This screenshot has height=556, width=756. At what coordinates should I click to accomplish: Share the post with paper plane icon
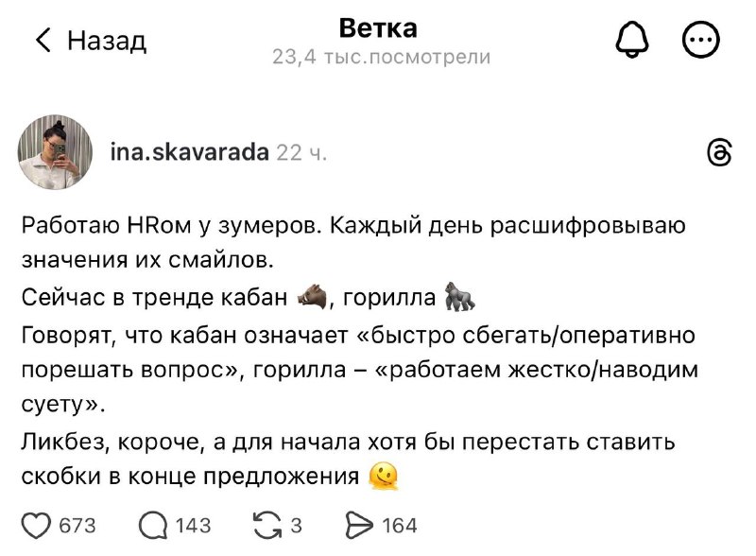tap(359, 525)
